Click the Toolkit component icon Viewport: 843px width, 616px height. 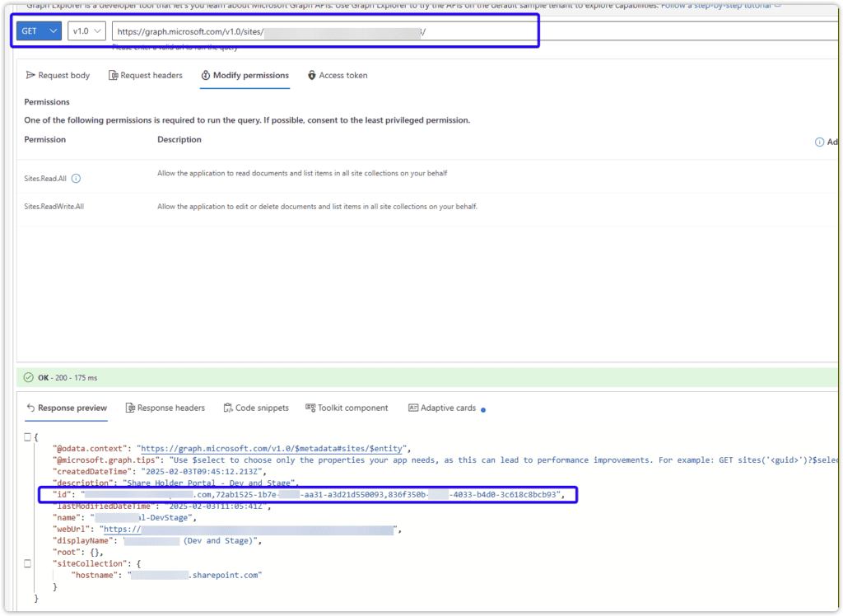coord(310,408)
